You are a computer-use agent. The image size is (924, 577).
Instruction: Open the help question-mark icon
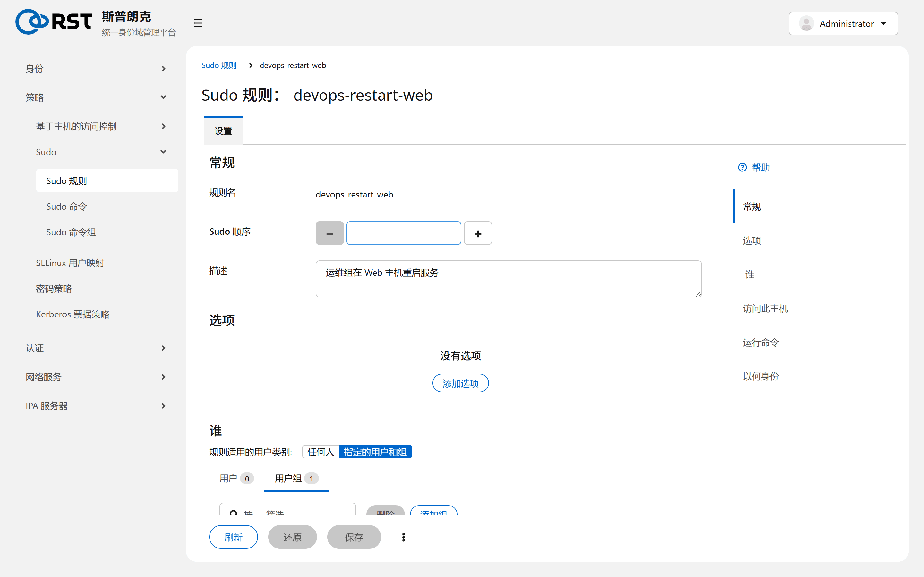[x=742, y=168]
